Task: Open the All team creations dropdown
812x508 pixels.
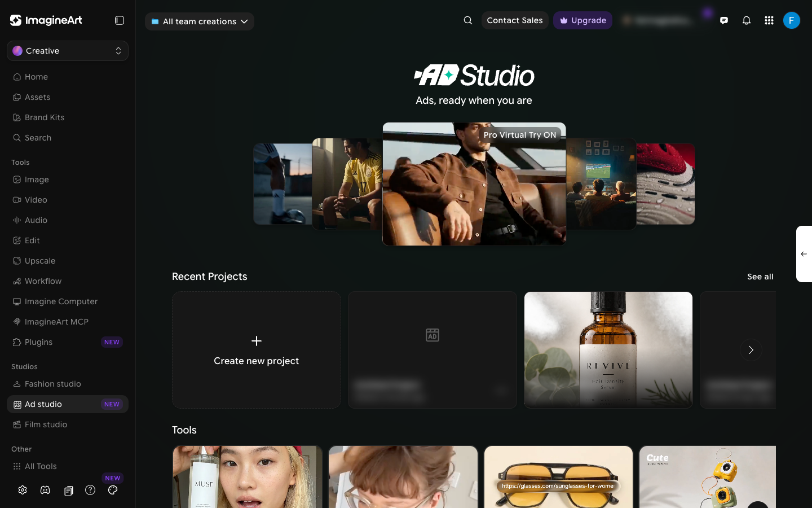Action: pos(200,21)
